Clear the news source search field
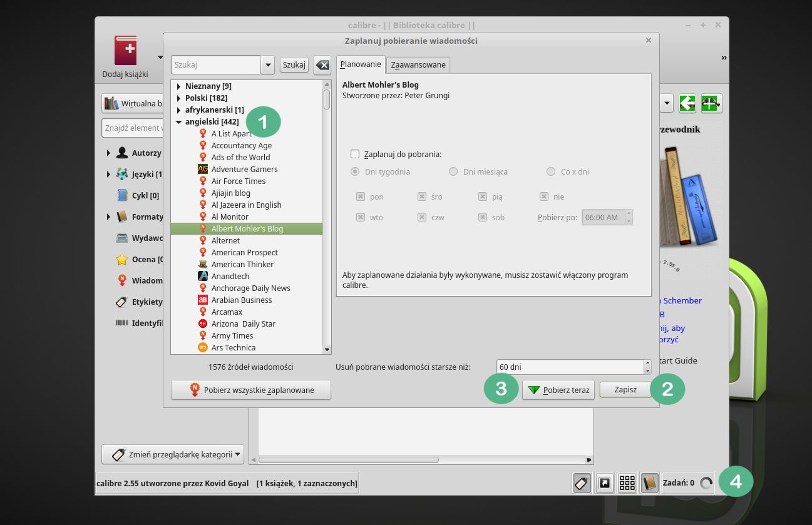The height and width of the screenshot is (525, 812). (322, 64)
